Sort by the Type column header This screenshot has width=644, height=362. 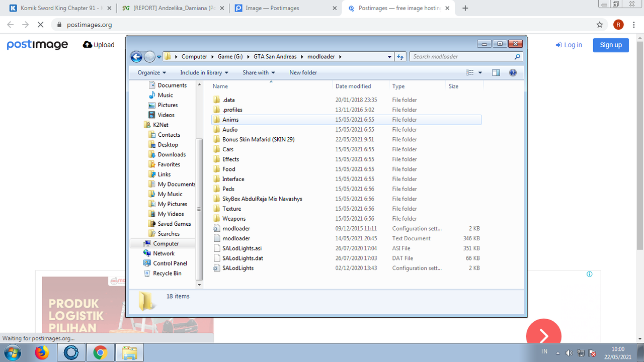[418, 86]
